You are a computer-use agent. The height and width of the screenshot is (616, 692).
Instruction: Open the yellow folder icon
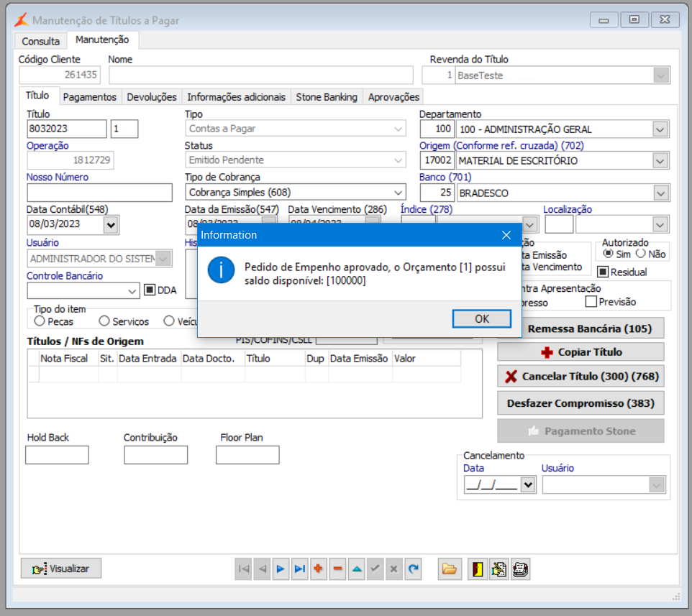[x=450, y=569]
